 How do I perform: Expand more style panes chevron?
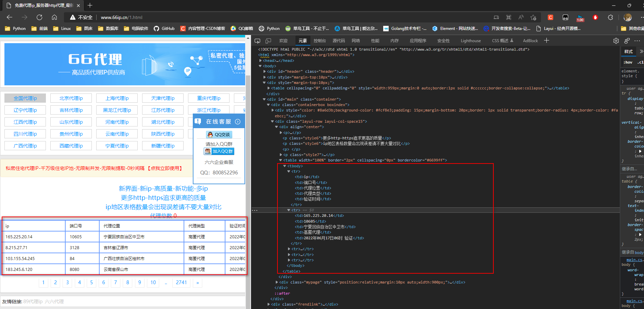pyautogui.click(x=641, y=51)
